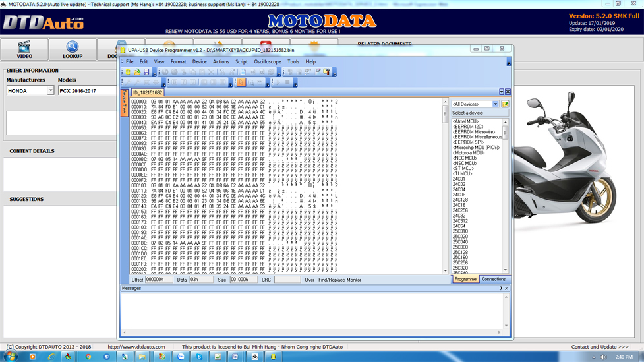The image size is (644, 362).
Task: Click the Zoom Out magnifier icon
Action: (x=137, y=82)
